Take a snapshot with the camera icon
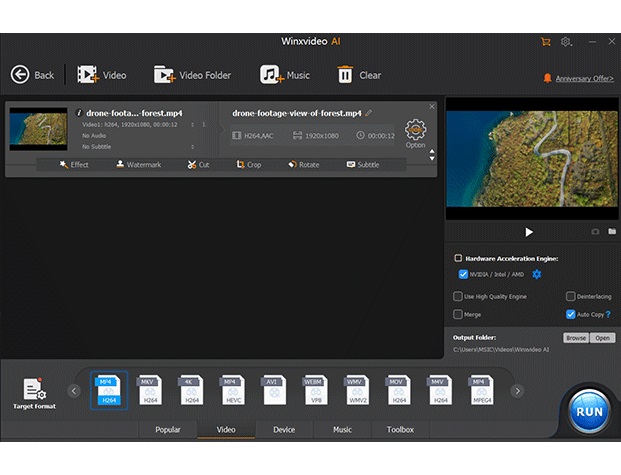Viewport: 621px width, 475px height. tap(595, 232)
